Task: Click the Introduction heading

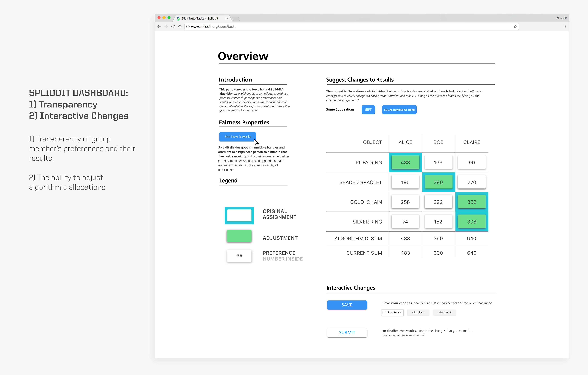Action: 235,80
